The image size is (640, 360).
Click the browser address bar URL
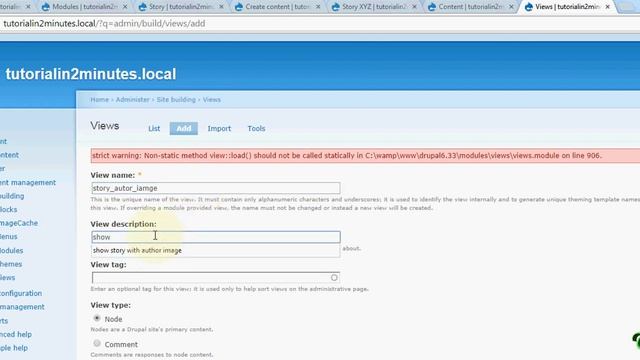pyautogui.click(x=104, y=24)
